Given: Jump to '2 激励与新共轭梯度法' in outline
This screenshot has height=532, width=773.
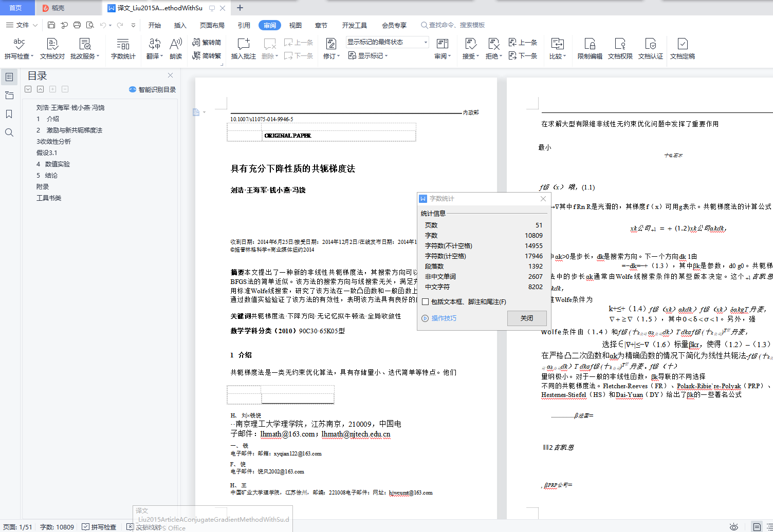Looking at the screenshot, I should 69,130.
